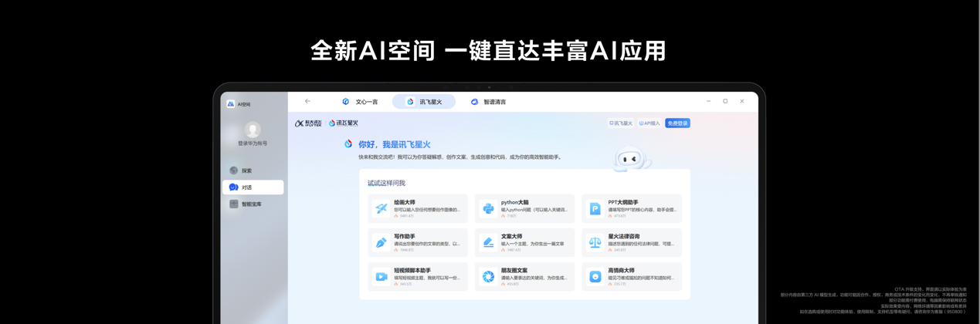
Task: Open the 星火法律咨询 scales icon
Action: click(595, 242)
